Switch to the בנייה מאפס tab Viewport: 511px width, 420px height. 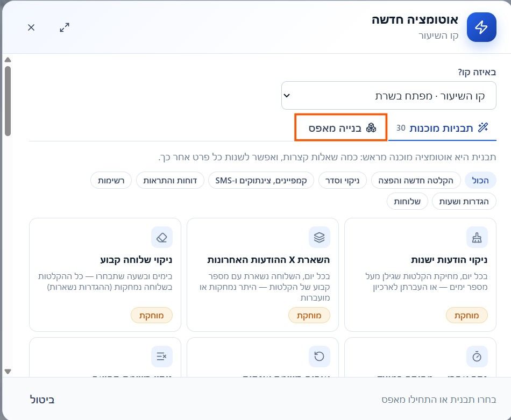coord(341,127)
